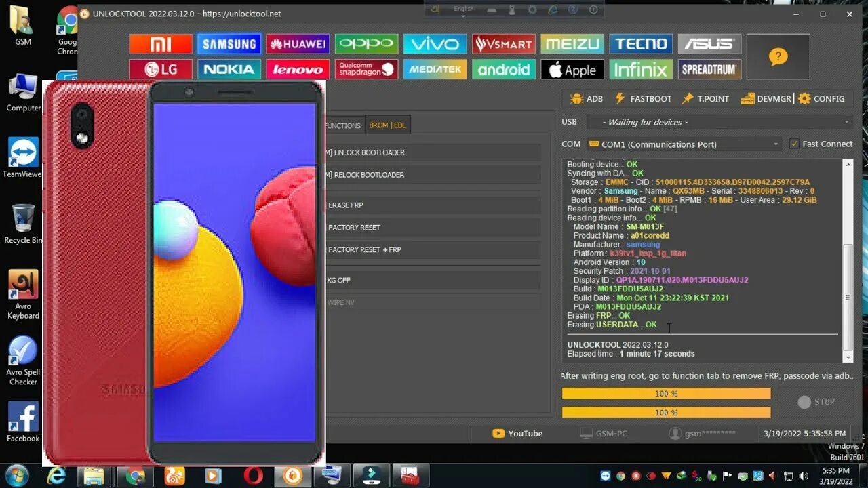Select the Nokia brand tile
The height and width of the screenshot is (488, 868).
(x=229, y=69)
